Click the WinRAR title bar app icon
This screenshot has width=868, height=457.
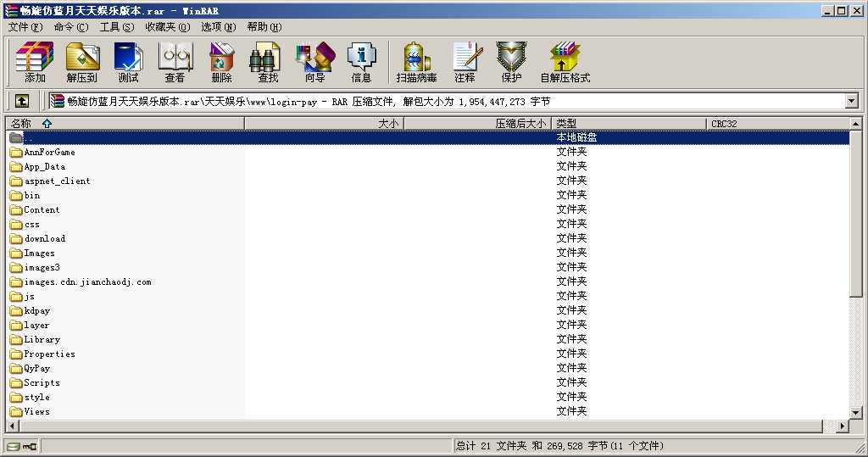coord(10,10)
